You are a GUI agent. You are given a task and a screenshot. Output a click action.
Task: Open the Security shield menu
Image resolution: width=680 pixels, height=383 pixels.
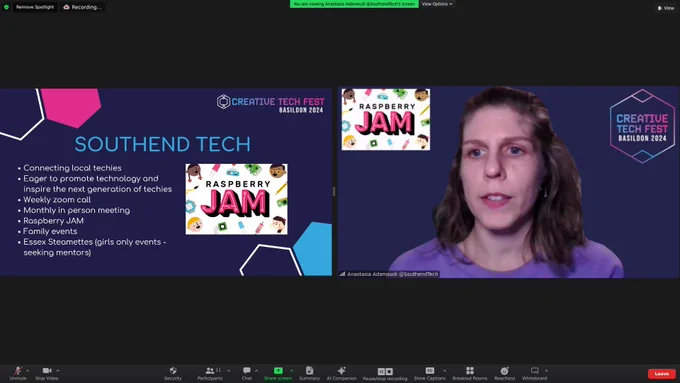(173, 373)
